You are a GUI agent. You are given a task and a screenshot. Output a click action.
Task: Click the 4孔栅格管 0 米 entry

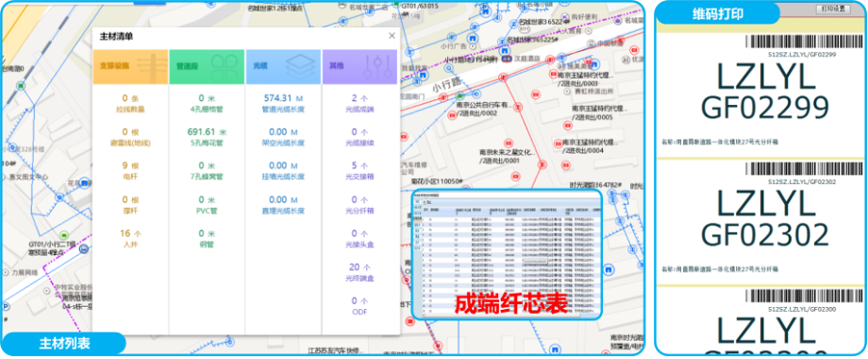coord(207,103)
